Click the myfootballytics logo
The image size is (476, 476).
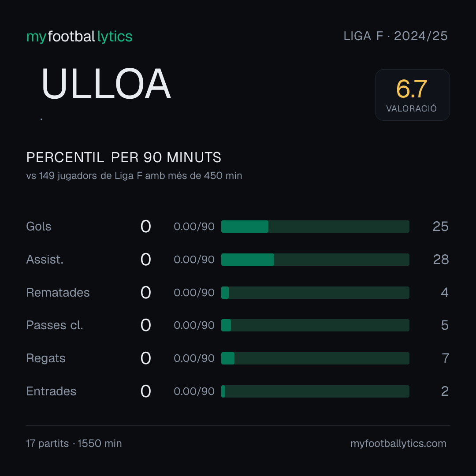[79, 37]
